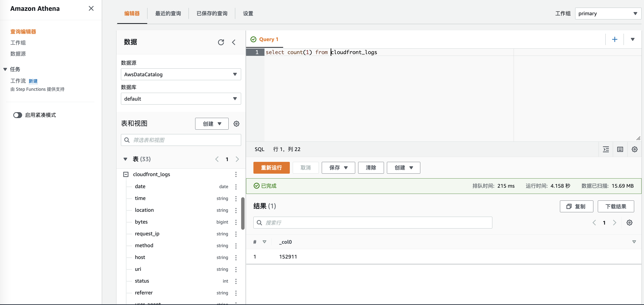Screen dimensions: 644x305
Task: Click the format query indent icon
Action: [x=606, y=149]
